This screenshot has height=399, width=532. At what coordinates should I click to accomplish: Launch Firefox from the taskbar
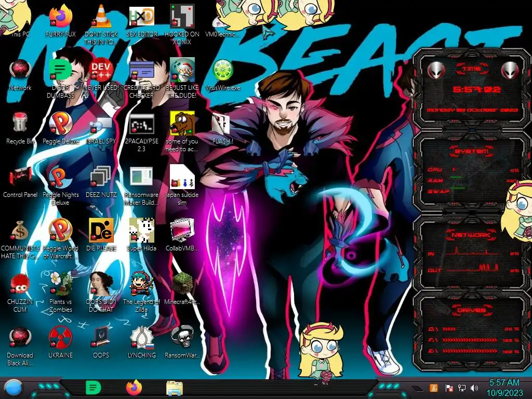tap(134, 388)
